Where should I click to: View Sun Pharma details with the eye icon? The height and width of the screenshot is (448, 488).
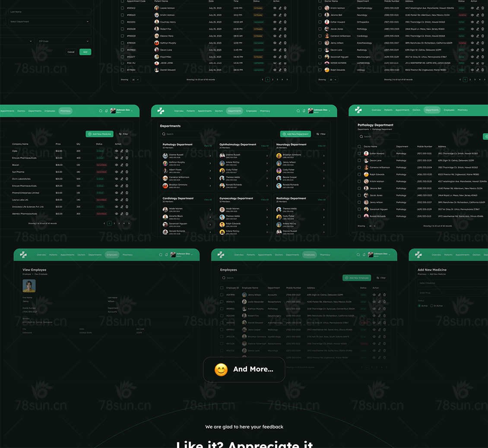click(116, 172)
